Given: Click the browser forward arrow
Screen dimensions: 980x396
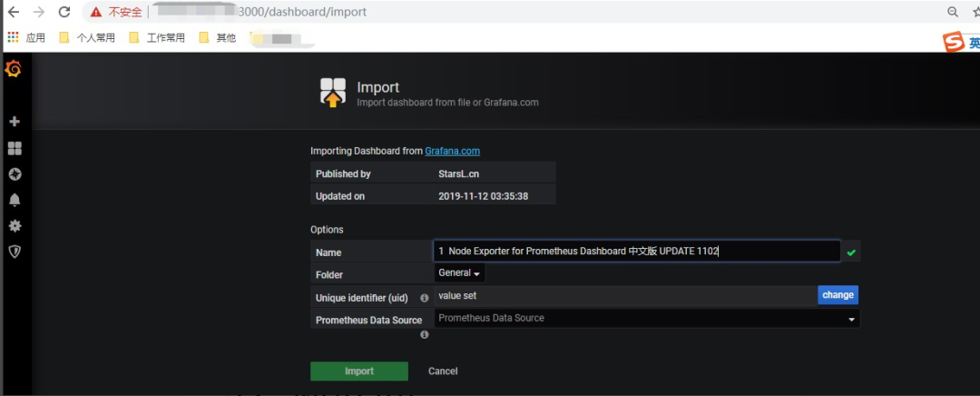Looking at the screenshot, I should pyautogui.click(x=39, y=12).
